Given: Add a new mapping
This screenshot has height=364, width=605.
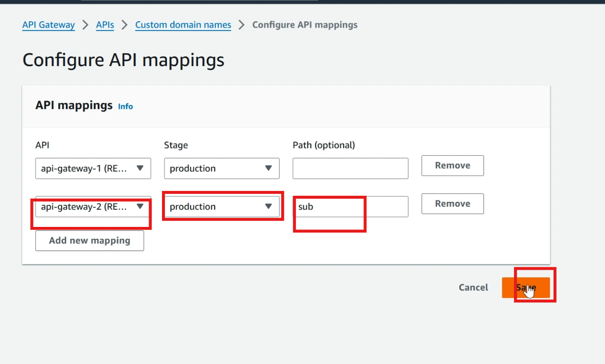Looking at the screenshot, I should pyautogui.click(x=89, y=241).
